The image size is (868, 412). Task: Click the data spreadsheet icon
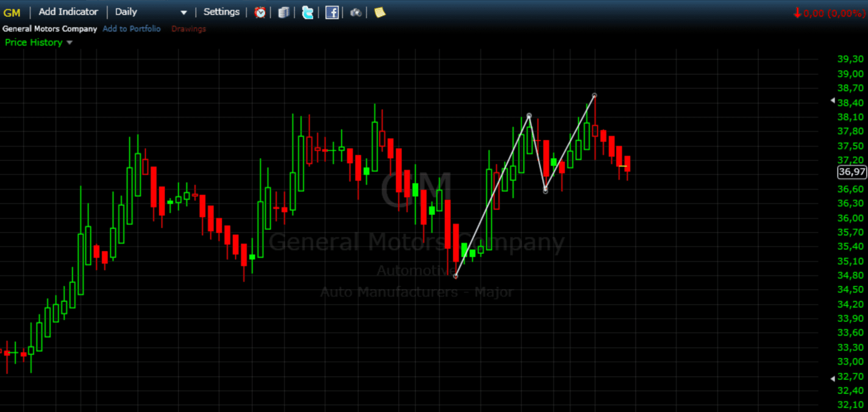tap(284, 13)
